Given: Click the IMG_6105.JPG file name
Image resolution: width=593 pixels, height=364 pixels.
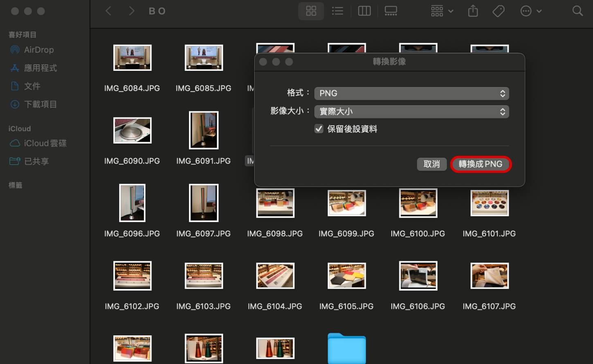Looking at the screenshot, I should 346,306.
